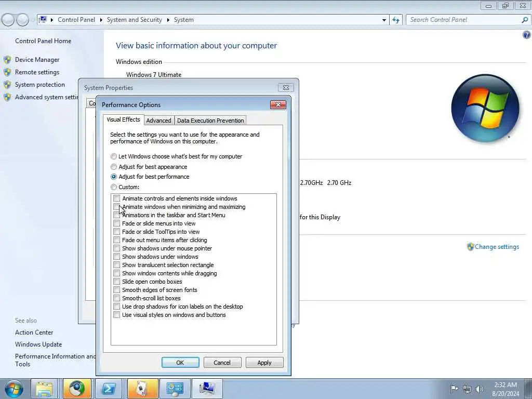Viewport: 532px width, 399px height.
Task: Click OK in Performance Options
Action: [x=180, y=363]
